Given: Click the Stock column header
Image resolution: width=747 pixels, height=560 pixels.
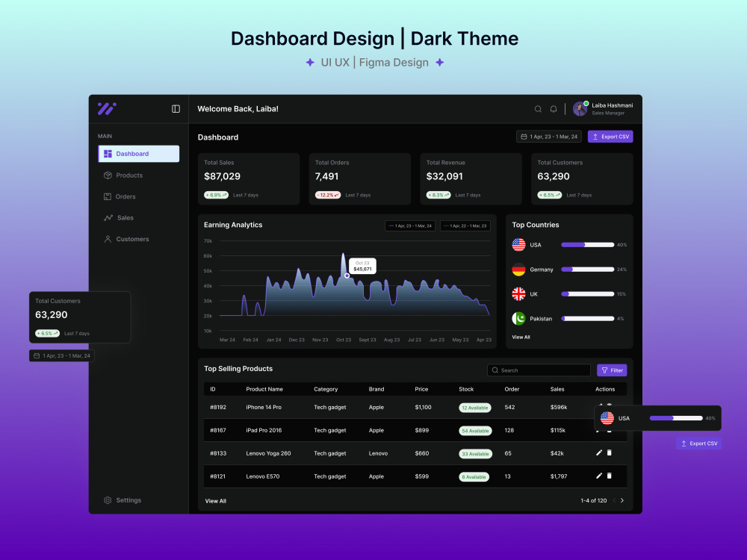Looking at the screenshot, I should (466, 389).
